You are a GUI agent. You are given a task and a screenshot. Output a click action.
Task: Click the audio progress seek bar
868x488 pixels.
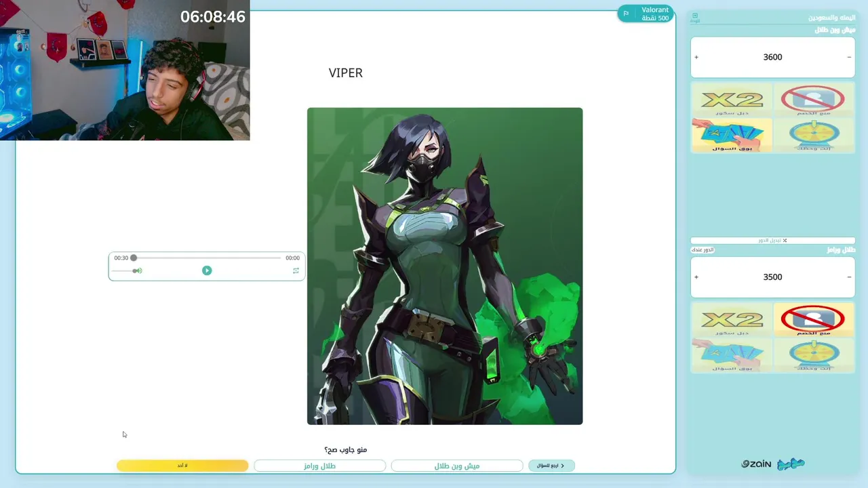(207, 258)
